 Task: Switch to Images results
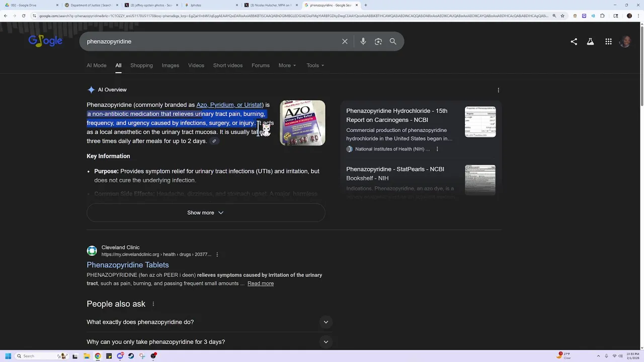point(171,65)
